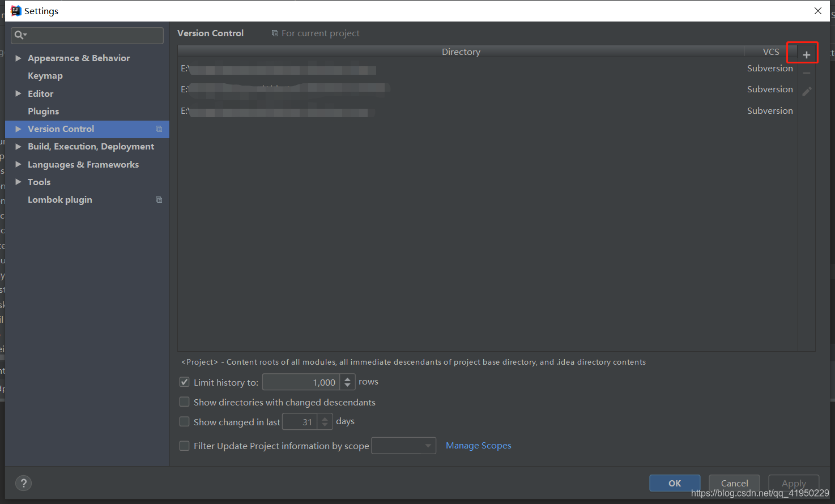
Task: Close the Settings dialog window
Action: click(818, 11)
